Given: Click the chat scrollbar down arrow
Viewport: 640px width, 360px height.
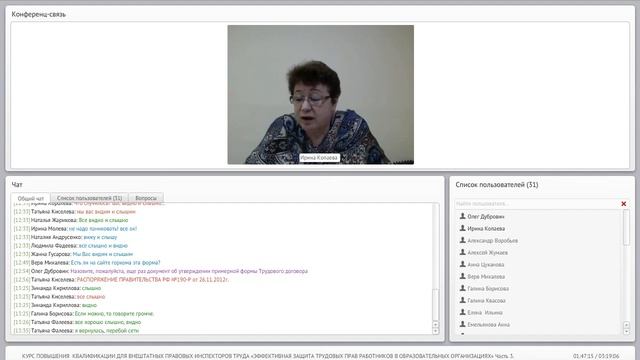Looking at the screenshot, I should point(436,331).
